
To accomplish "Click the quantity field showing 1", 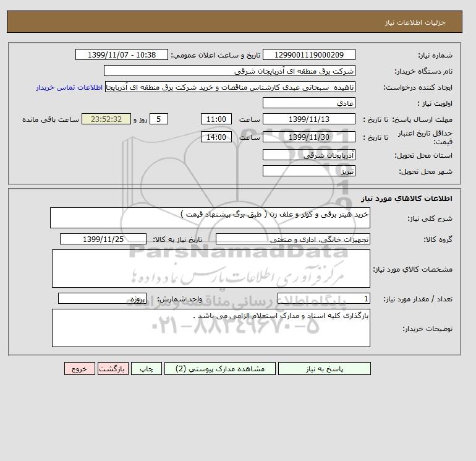I will (323, 298).
